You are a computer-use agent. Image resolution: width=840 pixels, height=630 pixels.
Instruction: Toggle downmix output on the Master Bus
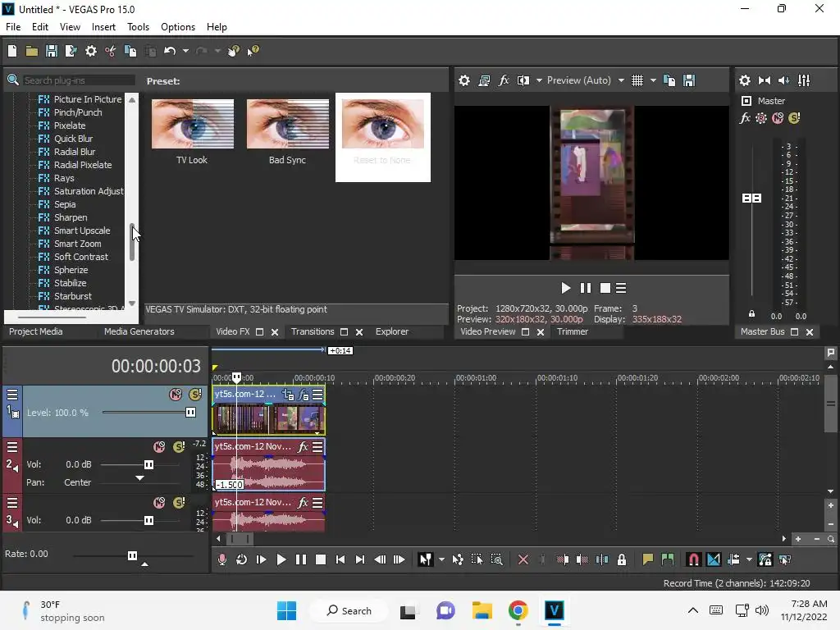tap(765, 80)
